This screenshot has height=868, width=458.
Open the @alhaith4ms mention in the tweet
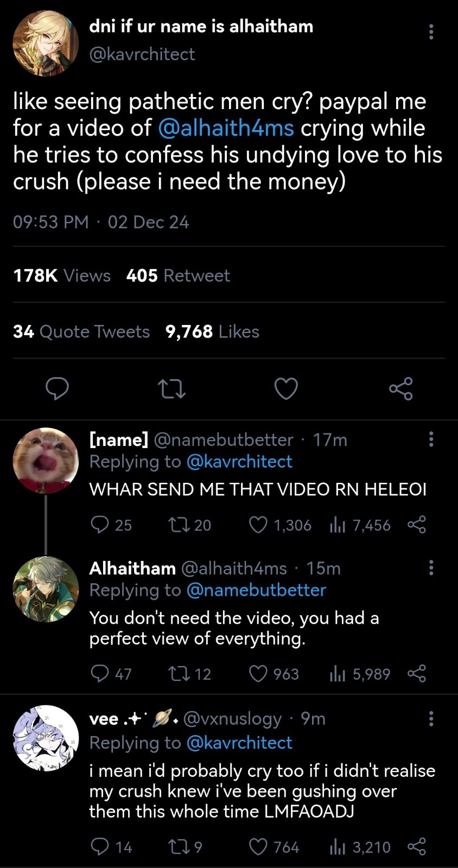226,129
